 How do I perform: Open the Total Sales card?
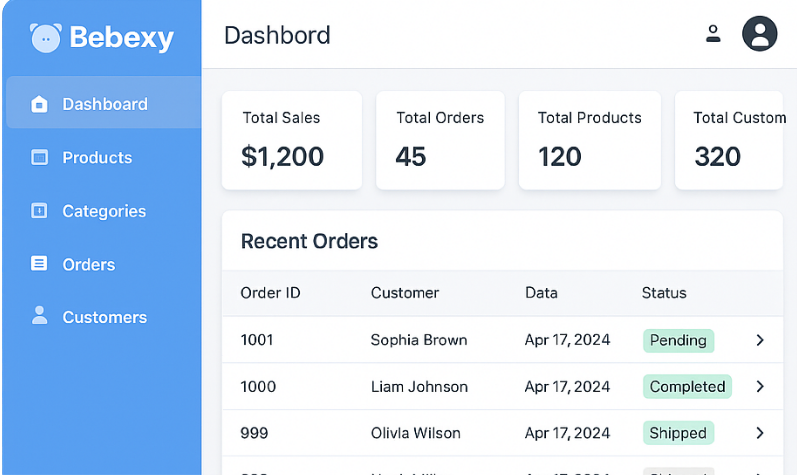pos(291,140)
